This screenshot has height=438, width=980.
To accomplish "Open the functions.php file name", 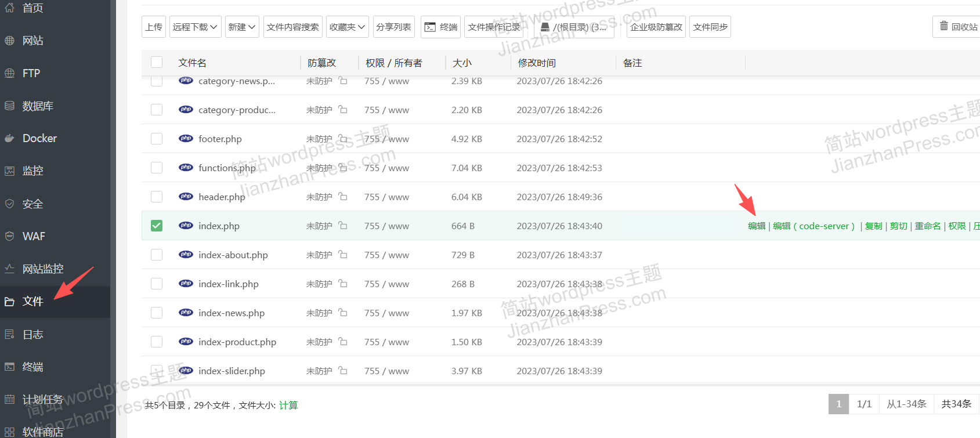I will (x=227, y=168).
